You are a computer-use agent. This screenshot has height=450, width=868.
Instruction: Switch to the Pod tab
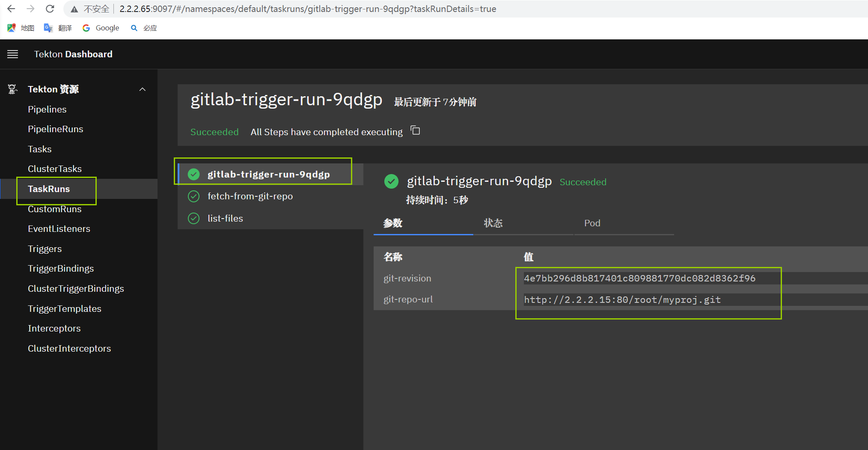[x=624, y=223]
